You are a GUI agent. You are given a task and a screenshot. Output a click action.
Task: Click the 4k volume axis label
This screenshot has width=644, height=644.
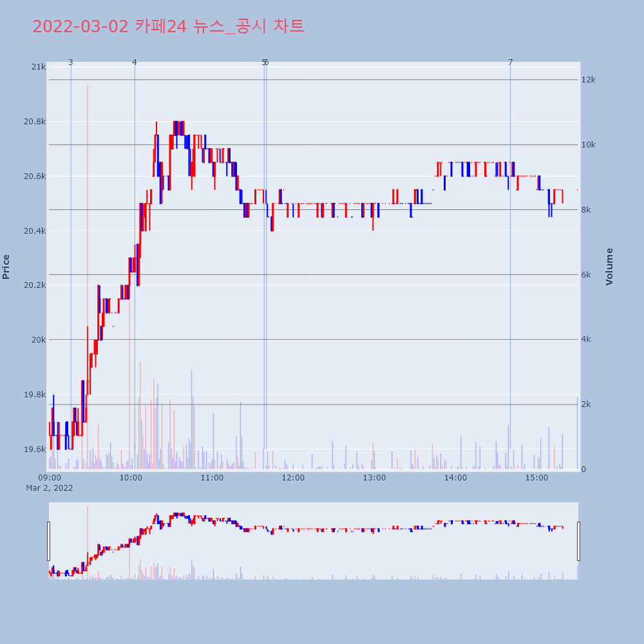[x=586, y=339]
